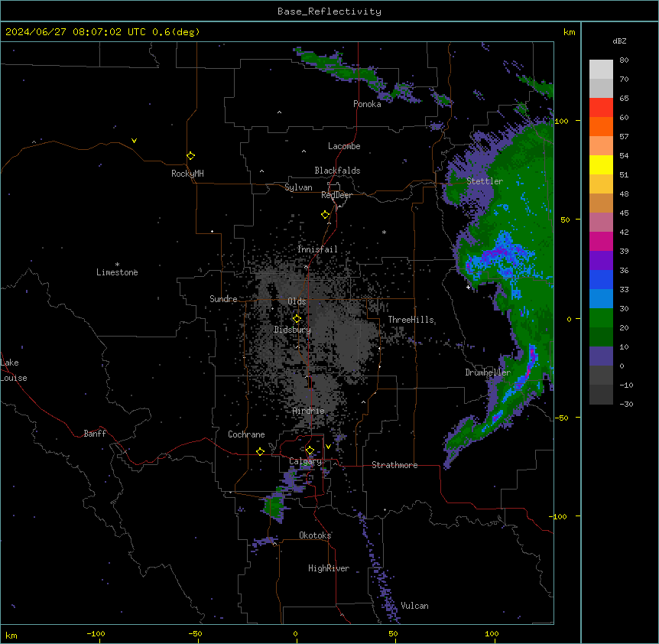This screenshot has width=659, height=644.
Task: Click the Lacombe label
Action: tap(344, 146)
